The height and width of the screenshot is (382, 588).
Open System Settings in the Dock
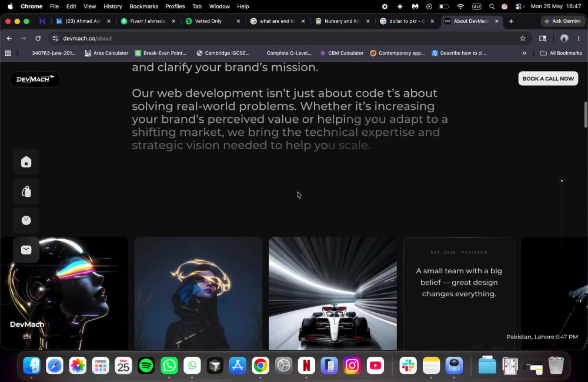[283, 366]
